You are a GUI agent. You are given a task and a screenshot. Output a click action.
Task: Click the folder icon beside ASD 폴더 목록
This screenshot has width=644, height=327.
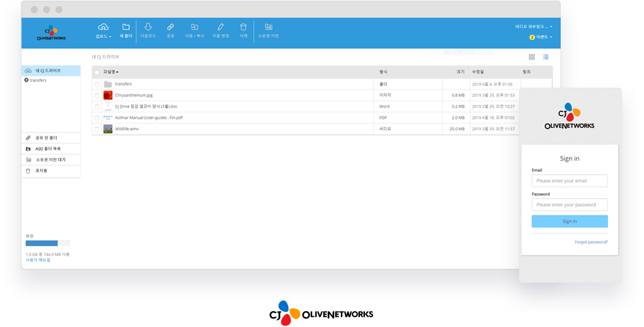tap(28, 149)
